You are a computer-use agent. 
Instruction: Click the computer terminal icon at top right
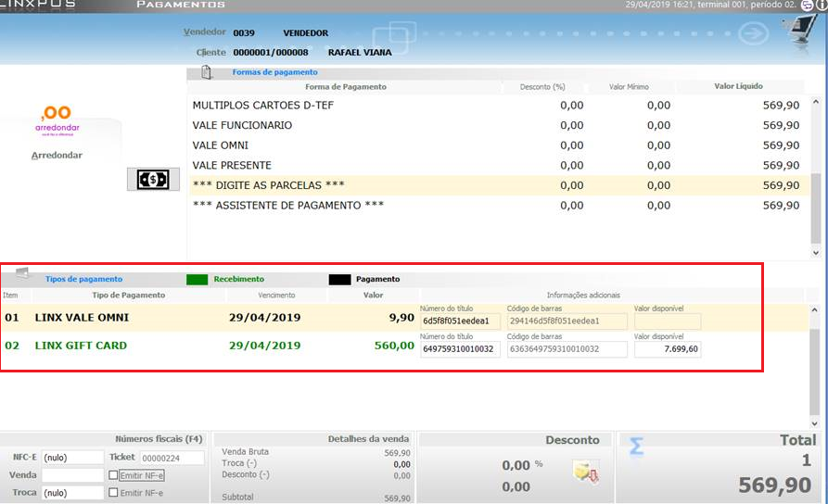(x=801, y=31)
